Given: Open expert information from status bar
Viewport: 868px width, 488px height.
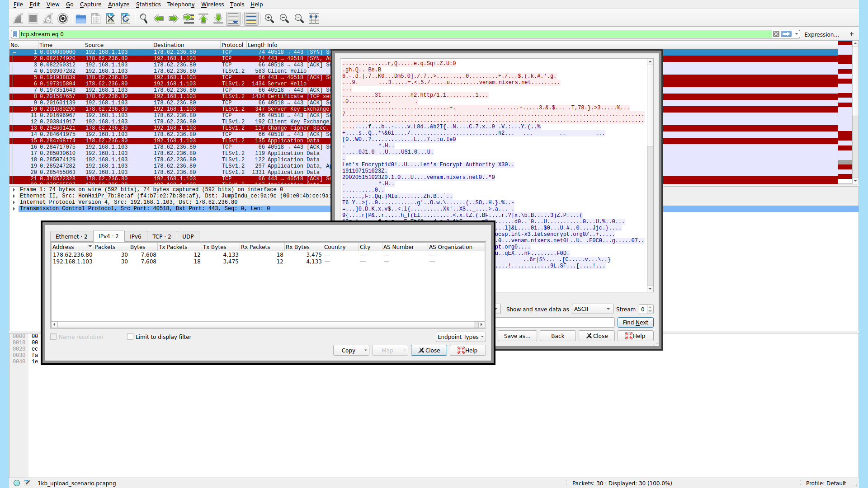Looking at the screenshot, I should click(x=17, y=483).
